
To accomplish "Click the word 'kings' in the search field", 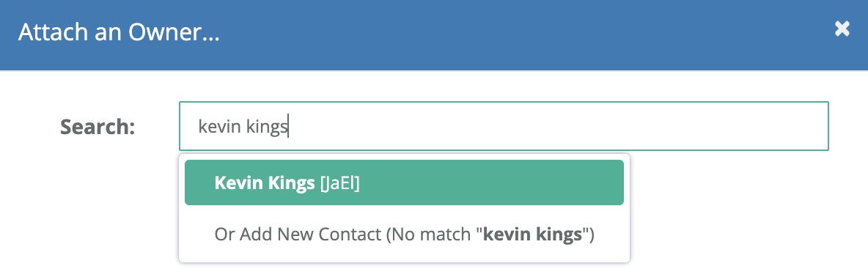I will click(267, 128).
